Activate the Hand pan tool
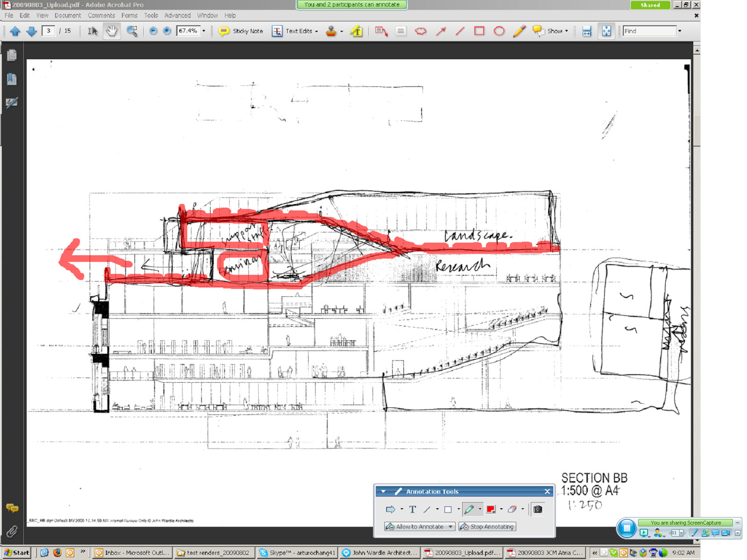Image resolution: width=747 pixels, height=560 pixels. tap(112, 31)
